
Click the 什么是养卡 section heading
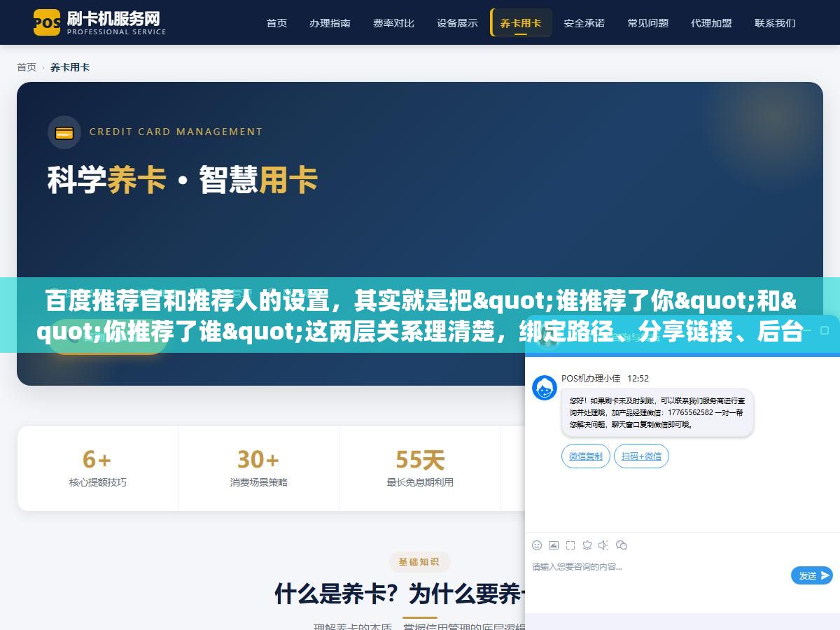pos(399,594)
